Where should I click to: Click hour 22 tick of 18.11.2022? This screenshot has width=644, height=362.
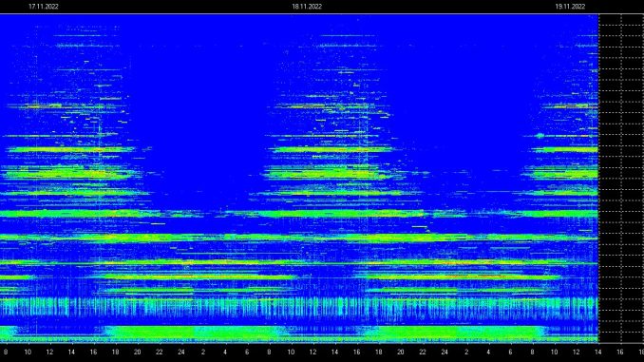[423, 352]
